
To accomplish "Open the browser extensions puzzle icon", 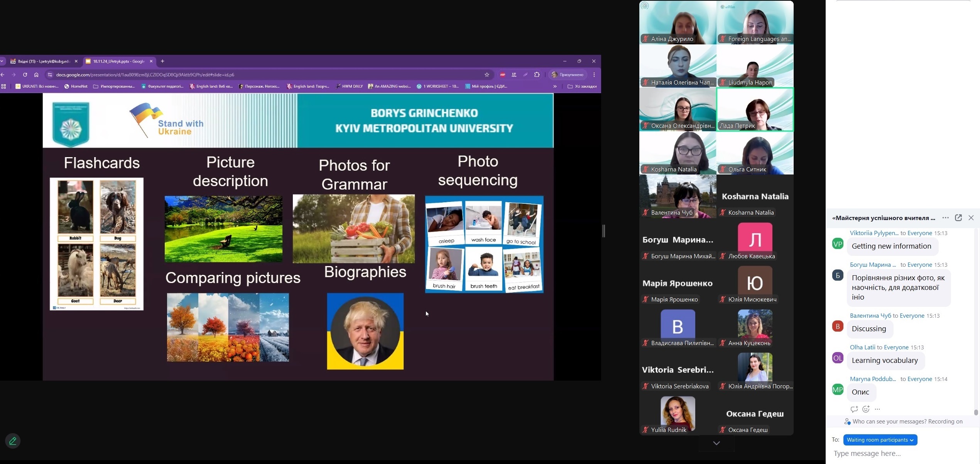I will click(537, 75).
